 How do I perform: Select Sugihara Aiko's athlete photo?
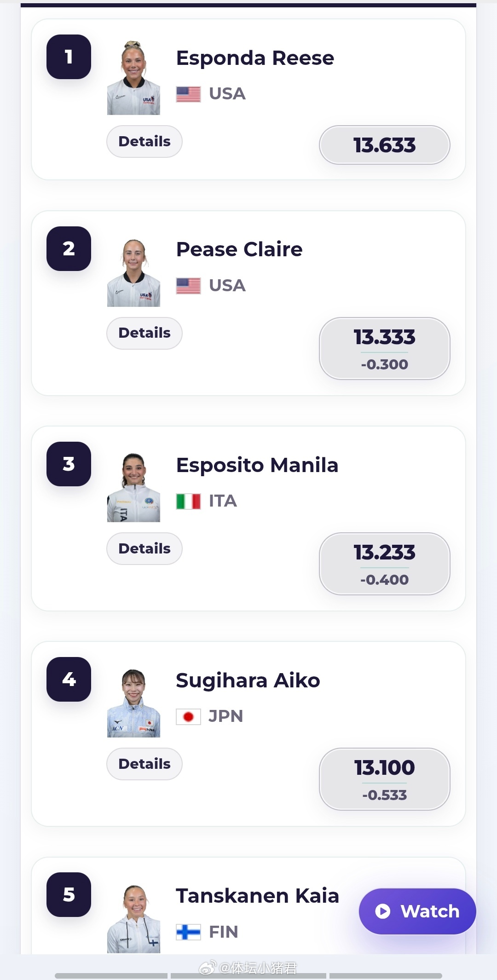(x=133, y=703)
